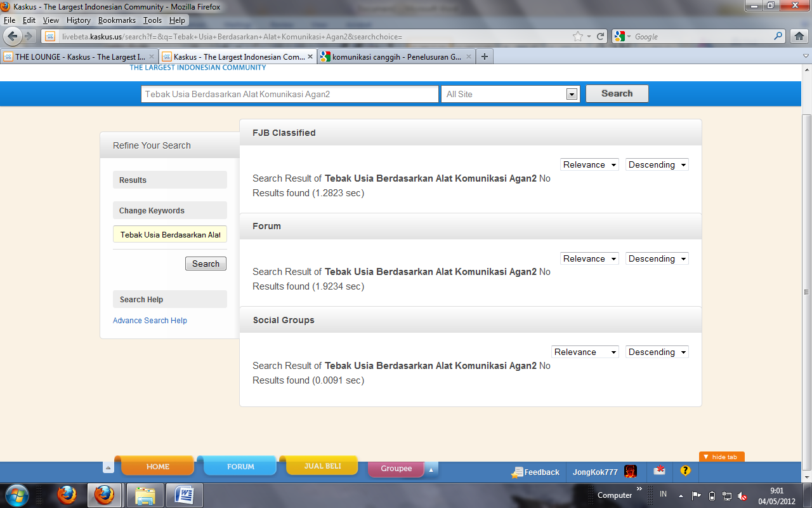Image resolution: width=812 pixels, height=508 pixels.
Task: Open the Tools menu
Action: pos(152,20)
